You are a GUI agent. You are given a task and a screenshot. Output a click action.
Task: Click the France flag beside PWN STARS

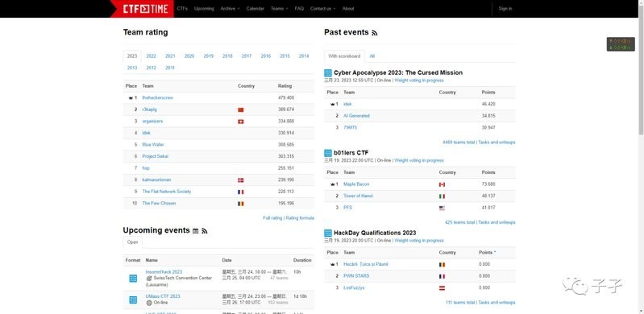[442, 276]
